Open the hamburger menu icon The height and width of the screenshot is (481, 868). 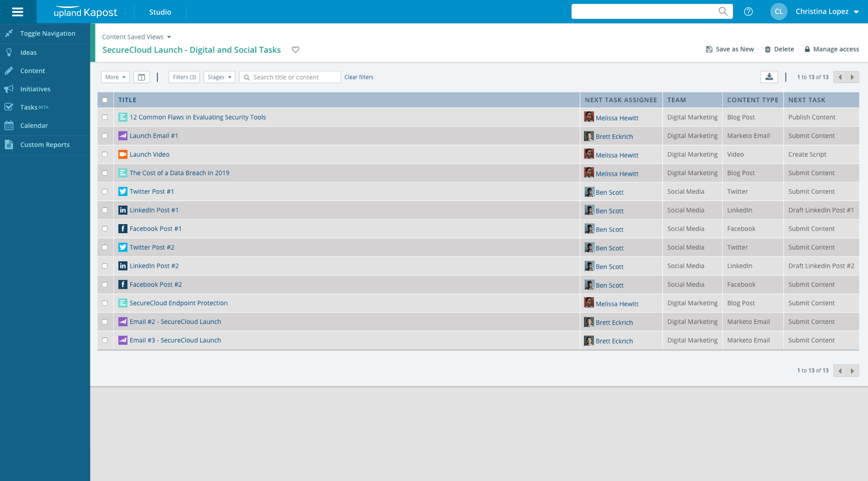[x=18, y=12]
